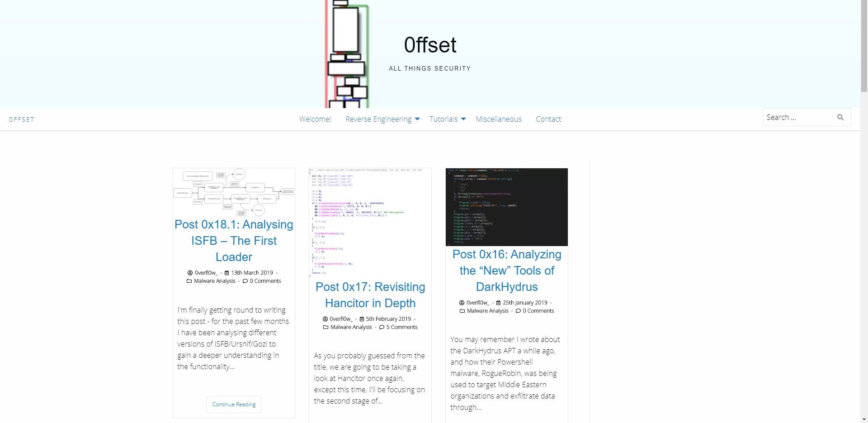Open the Post 0x16 DarkHydrus title link
Screen dimensions: 868x423
coord(506,271)
